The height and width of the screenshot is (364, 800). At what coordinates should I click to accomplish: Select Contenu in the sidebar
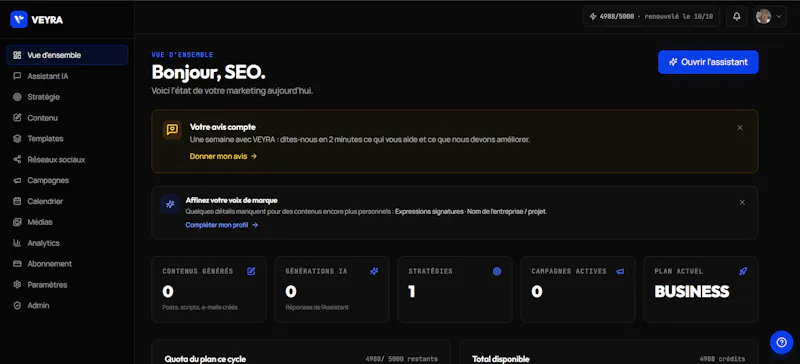(x=67, y=118)
